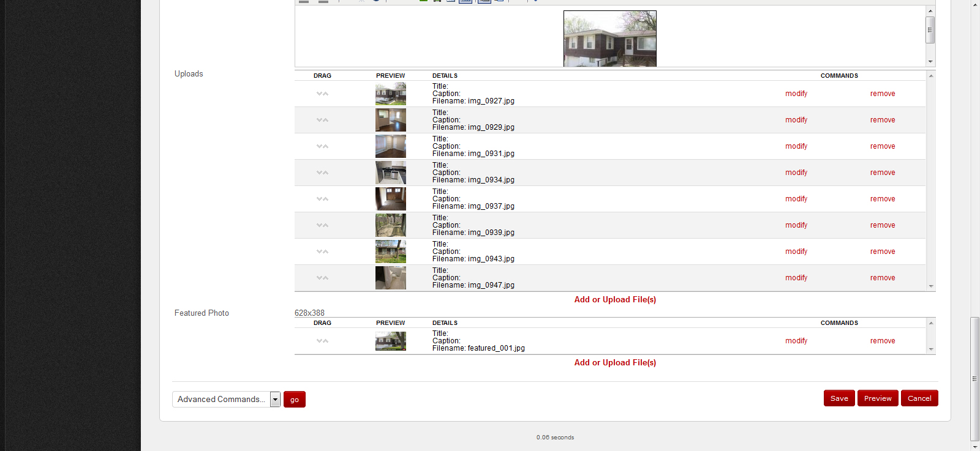Click drag arrows beside img_0931.jpg
980x451 pixels.
(322, 146)
